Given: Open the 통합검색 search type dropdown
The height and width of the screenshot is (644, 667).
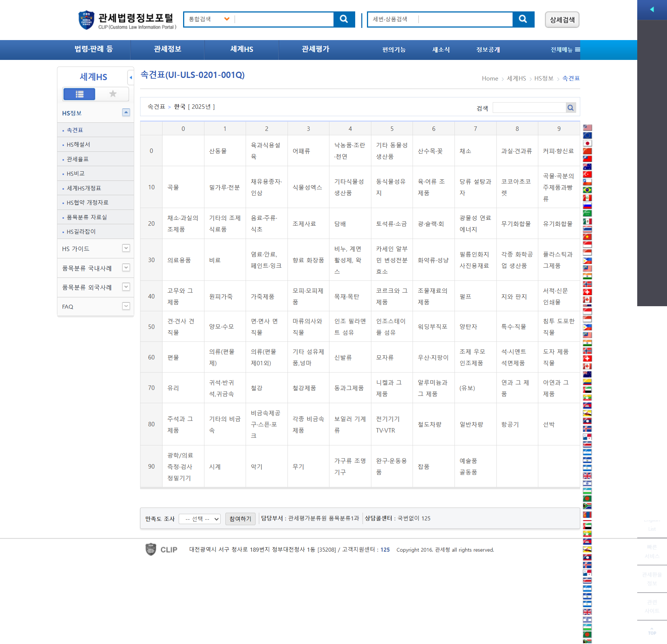Looking at the screenshot, I should pos(209,19).
